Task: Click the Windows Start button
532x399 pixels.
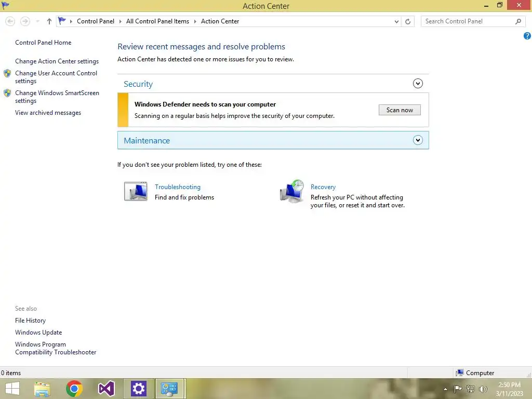Action: (12, 389)
